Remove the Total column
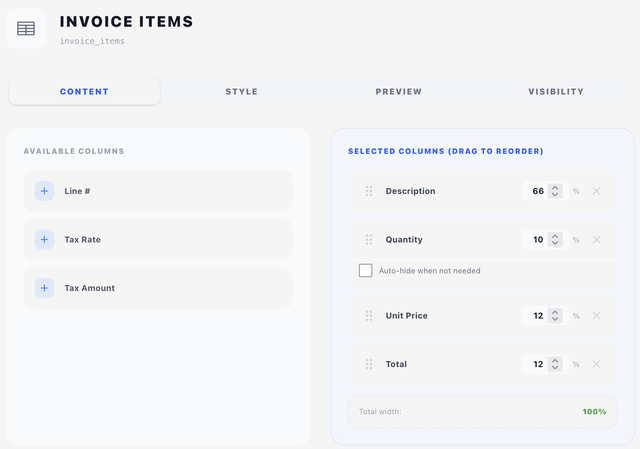This screenshot has height=449, width=640. click(596, 364)
